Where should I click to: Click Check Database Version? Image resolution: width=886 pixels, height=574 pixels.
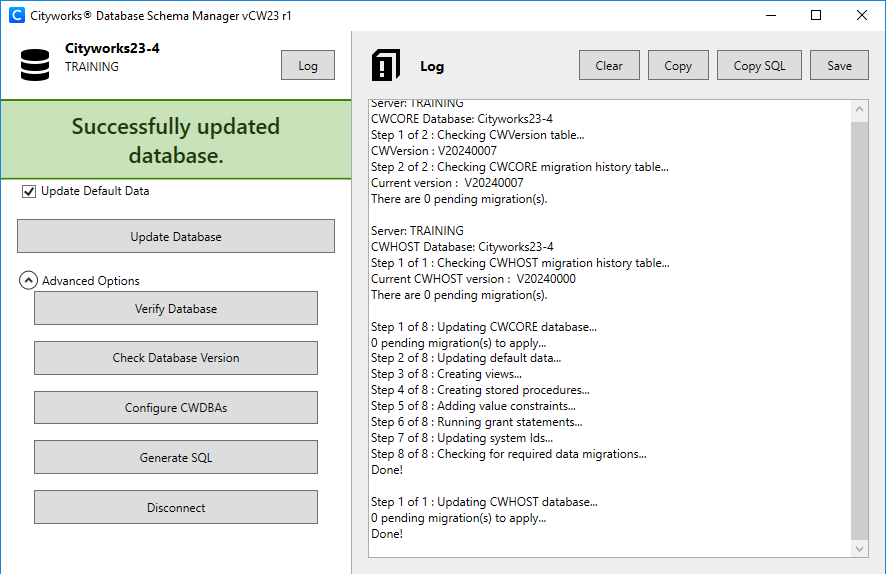pos(176,358)
